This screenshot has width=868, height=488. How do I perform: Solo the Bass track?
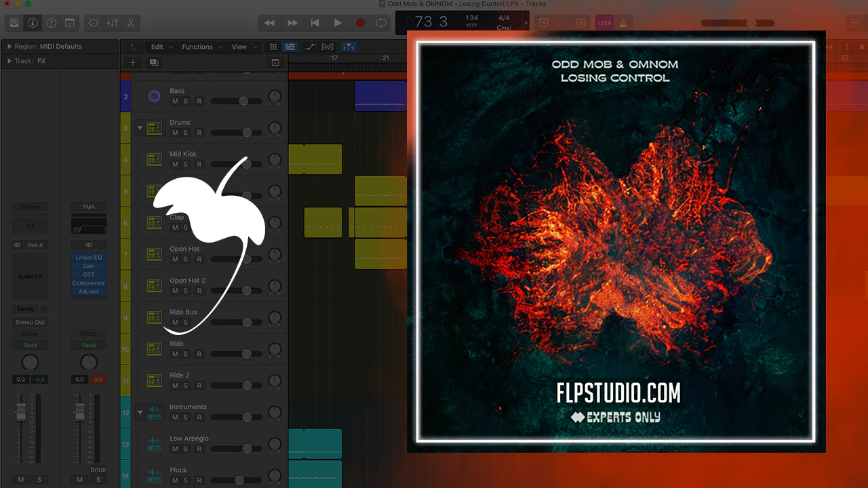point(186,101)
